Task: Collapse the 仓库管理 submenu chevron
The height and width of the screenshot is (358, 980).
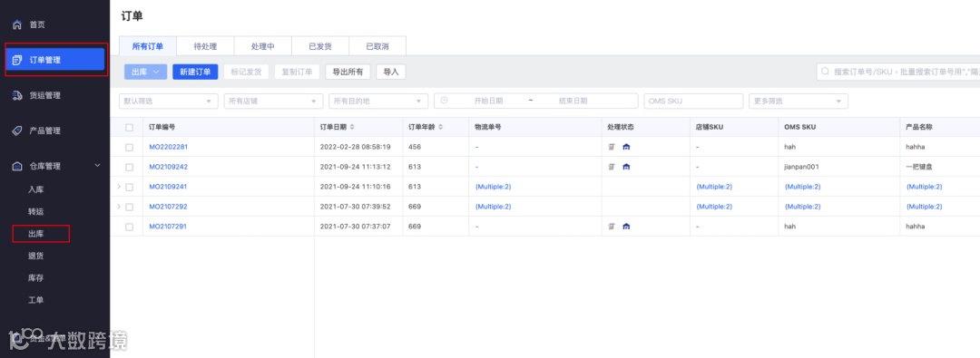Action: [x=97, y=166]
